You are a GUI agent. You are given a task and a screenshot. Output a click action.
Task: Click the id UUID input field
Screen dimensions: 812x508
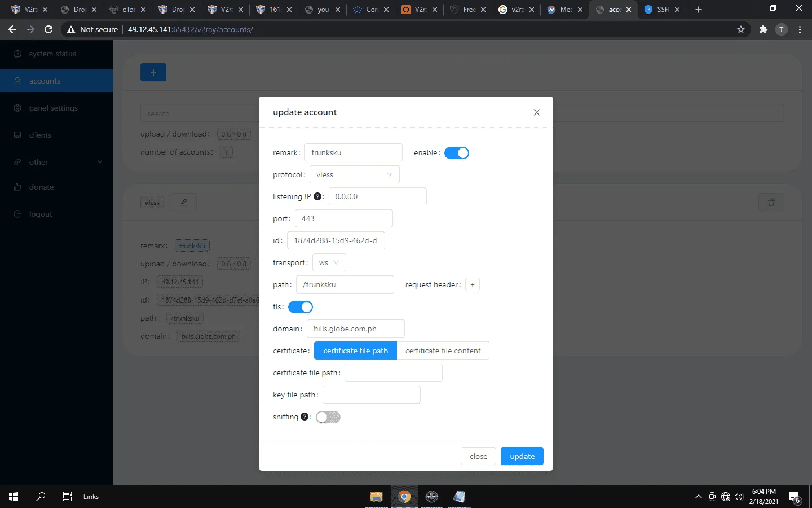click(336, 240)
